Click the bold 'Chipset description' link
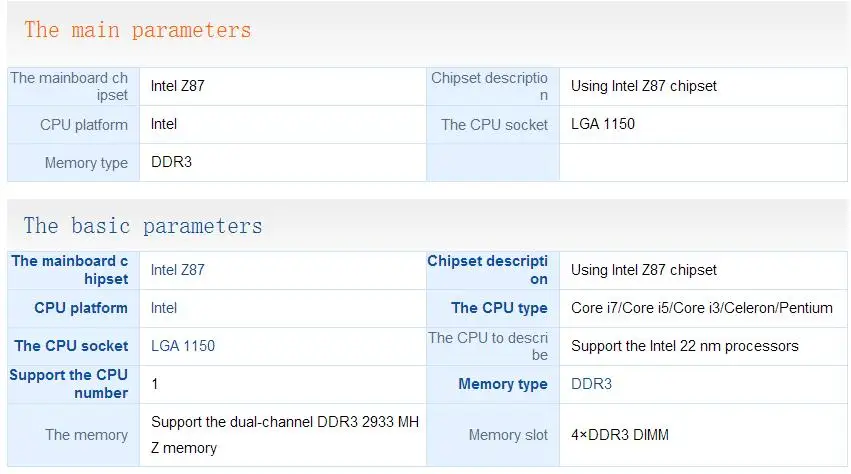Image resolution: width=851 pixels, height=474 pixels. click(487, 270)
